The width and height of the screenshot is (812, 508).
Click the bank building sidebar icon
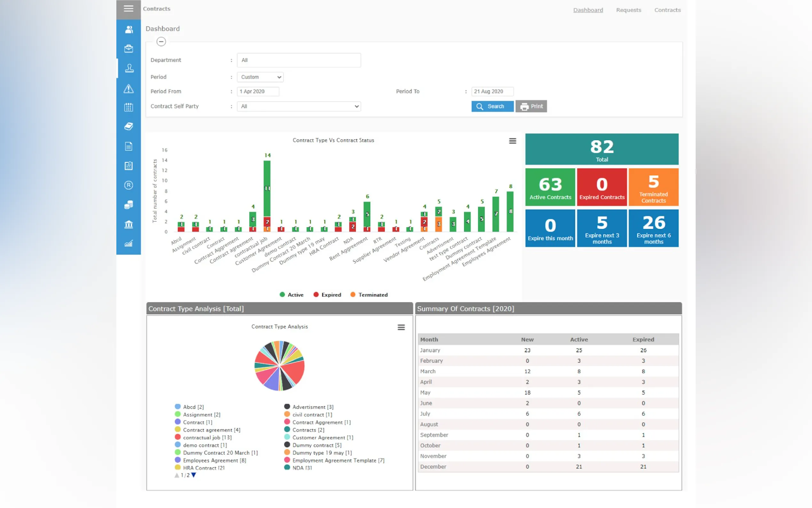pos(129,224)
